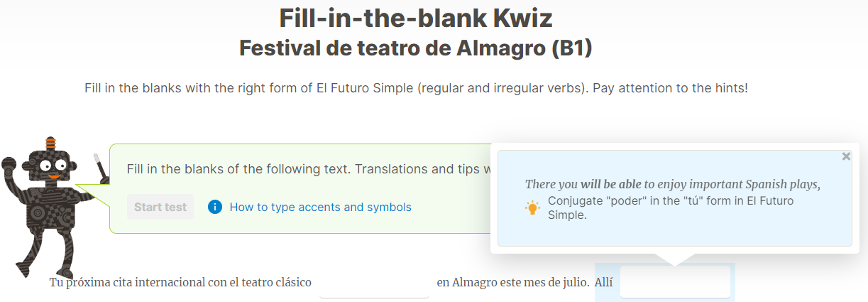Click the dancing robot mascot
Image resolution: width=868 pixels, height=302 pixels.
50,206
